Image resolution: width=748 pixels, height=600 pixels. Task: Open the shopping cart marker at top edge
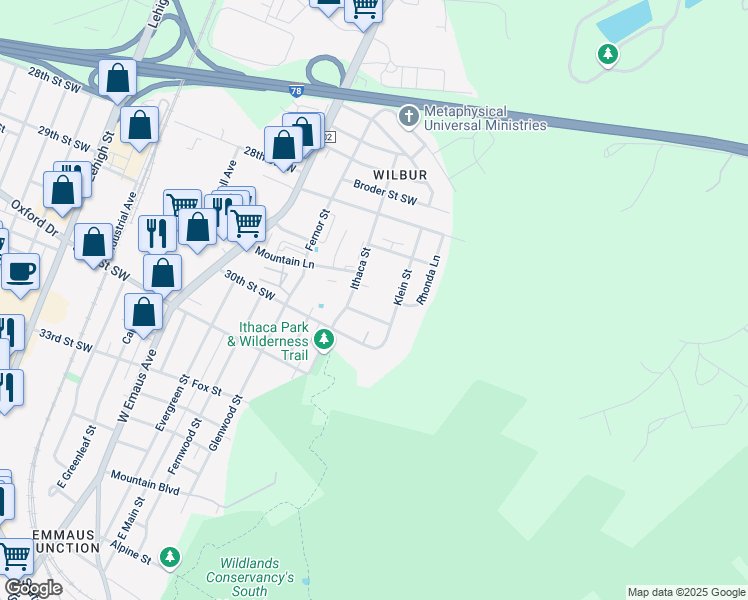pyautogui.click(x=364, y=12)
